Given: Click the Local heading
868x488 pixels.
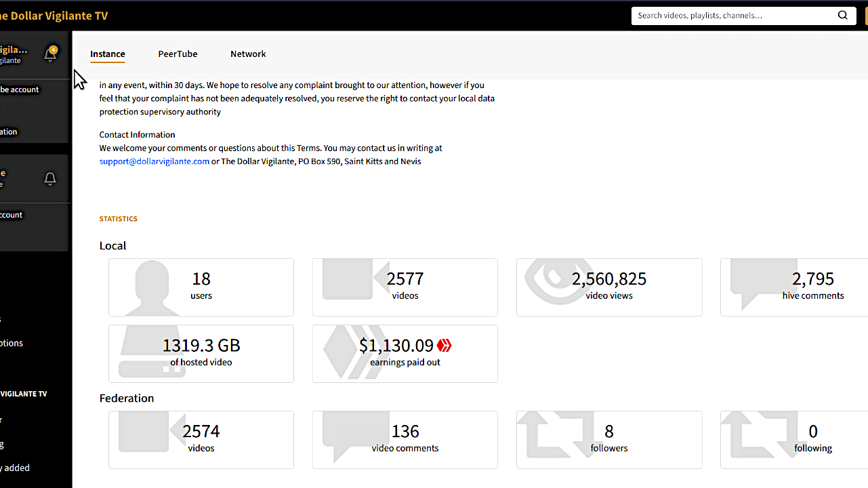Looking at the screenshot, I should click(113, 245).
